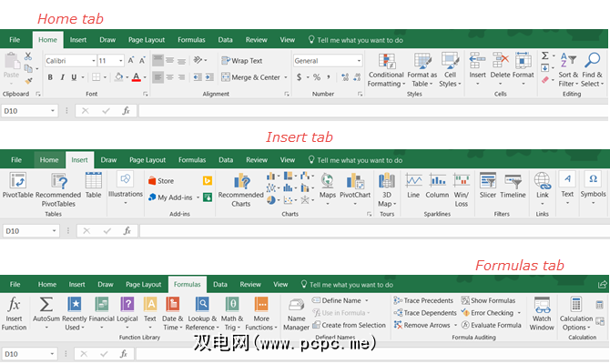Viewport: 610px width, 364px height.
Task: Click Merge & Center button
Action: 250,77
